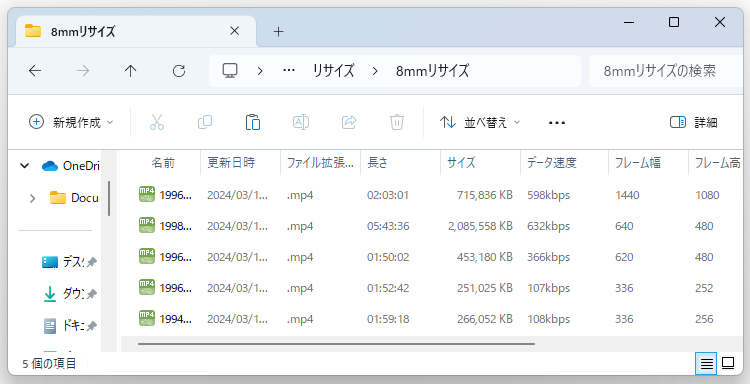Select the MP4 icon of 453,180 KB file
Screen dimensions: 750x384
pyautogui.click(x=147, y=257)
